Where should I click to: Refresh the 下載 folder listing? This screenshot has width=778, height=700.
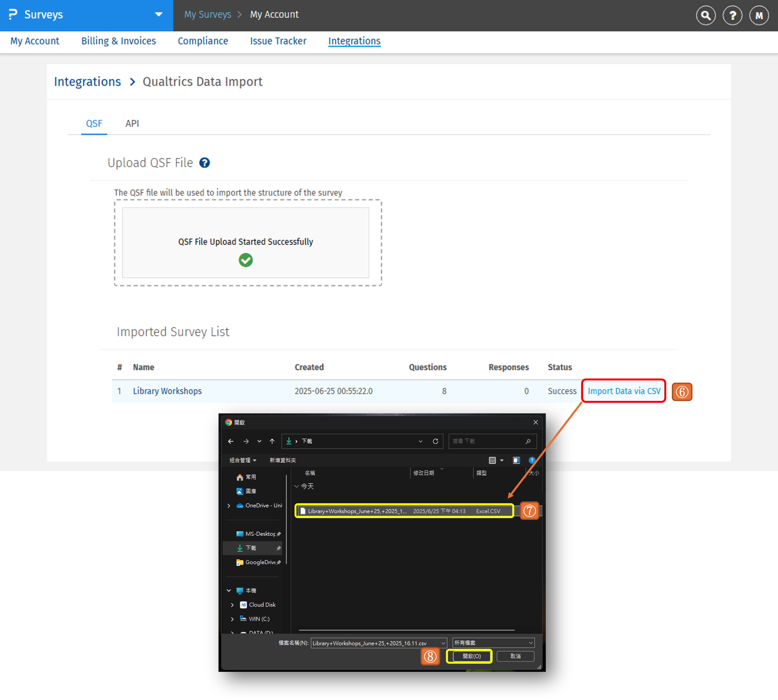coord(435,441)
